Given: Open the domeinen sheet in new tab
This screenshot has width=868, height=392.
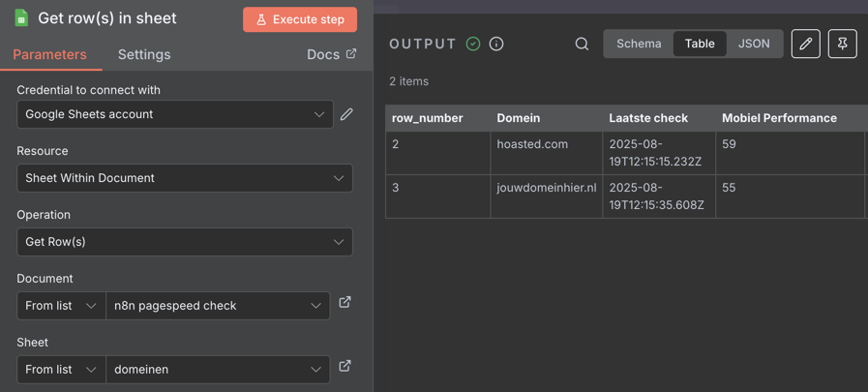Looking at the screenshot, I should 344,366.
